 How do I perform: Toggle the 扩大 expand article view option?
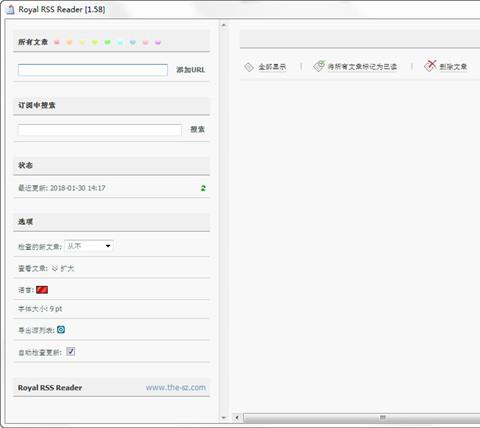[x=63, y=268]
